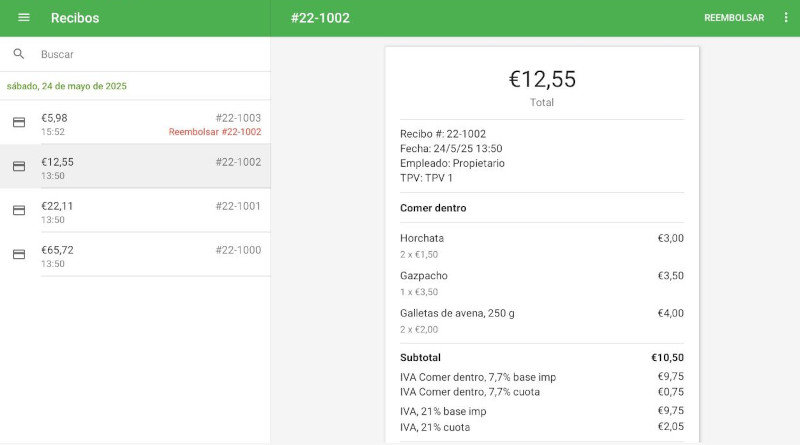
Task: Open the hamburger navigation menu
Action: (24, 18)
